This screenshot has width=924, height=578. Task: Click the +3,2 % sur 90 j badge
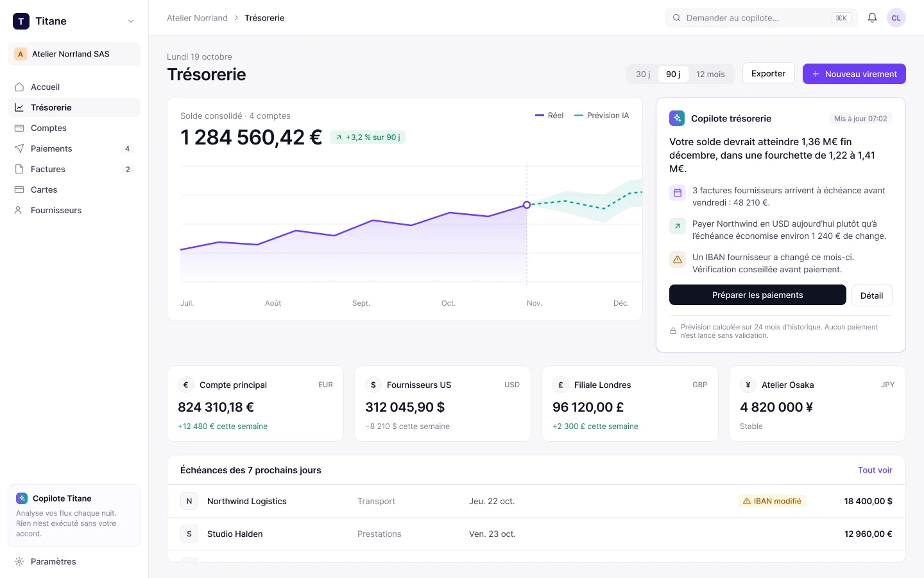click(368, 137)
